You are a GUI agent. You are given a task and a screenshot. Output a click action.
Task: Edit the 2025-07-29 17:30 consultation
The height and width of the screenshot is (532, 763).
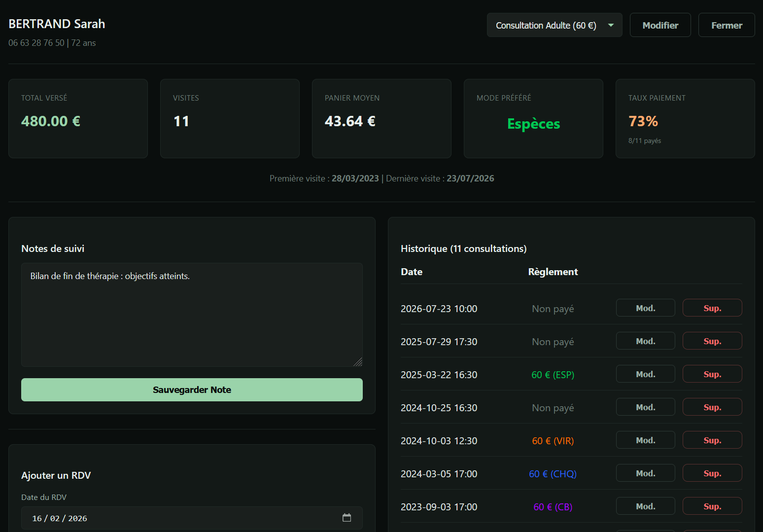tap(645, 341)
